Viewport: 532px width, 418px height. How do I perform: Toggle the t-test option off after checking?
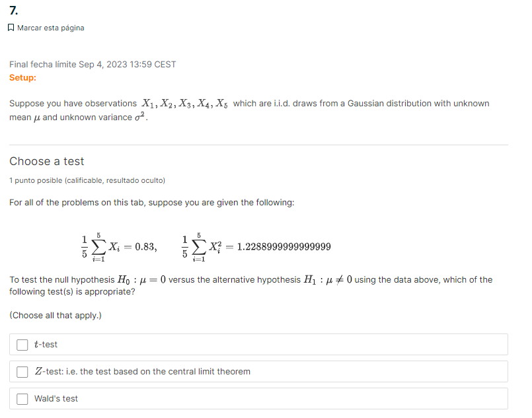[22, 344]
